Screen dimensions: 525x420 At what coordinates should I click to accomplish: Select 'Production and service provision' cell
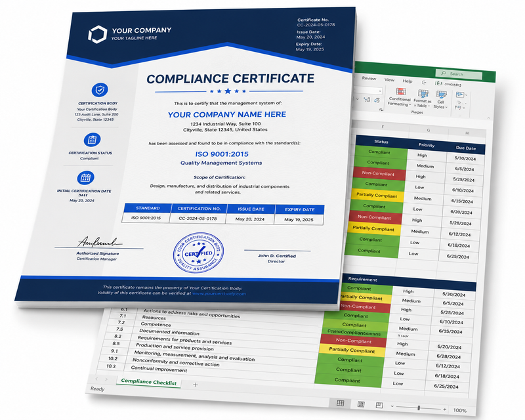coord(175,346)
